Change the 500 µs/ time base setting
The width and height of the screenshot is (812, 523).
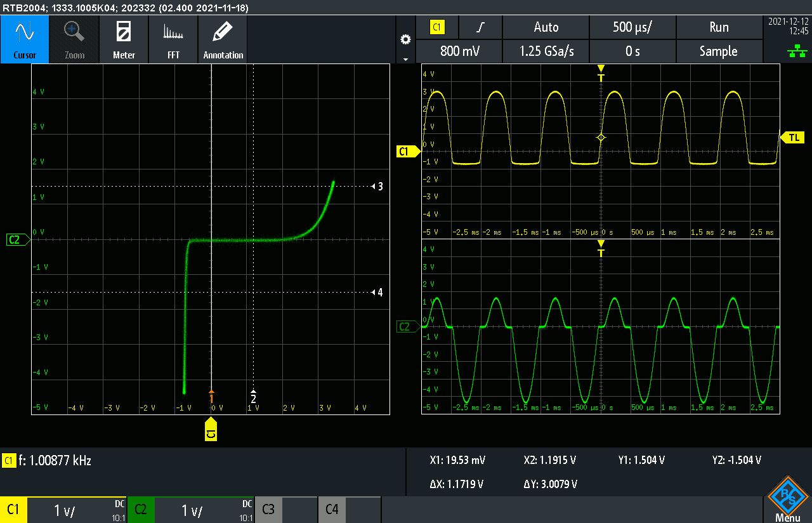pos(632,27)
